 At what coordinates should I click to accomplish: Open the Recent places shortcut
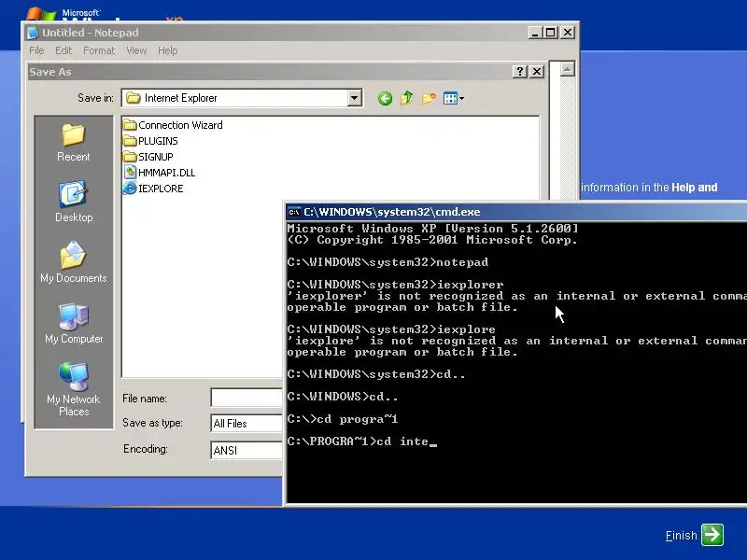coord(74,143)
